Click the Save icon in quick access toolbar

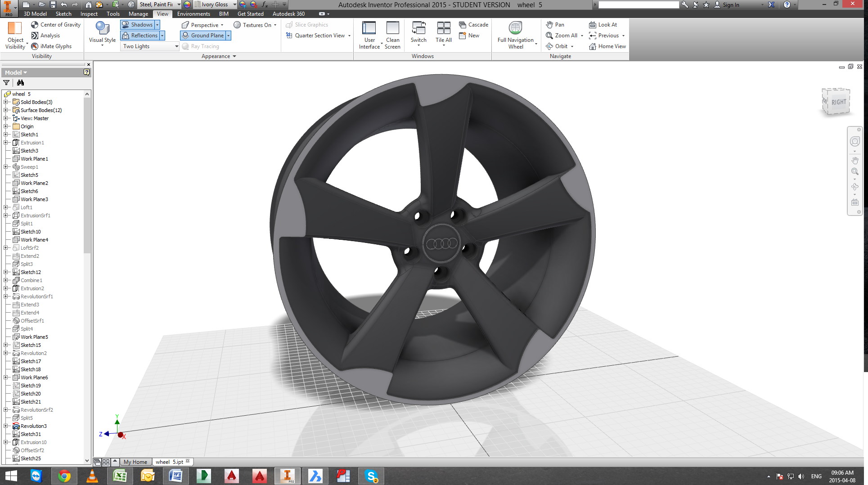click(53, 4)
